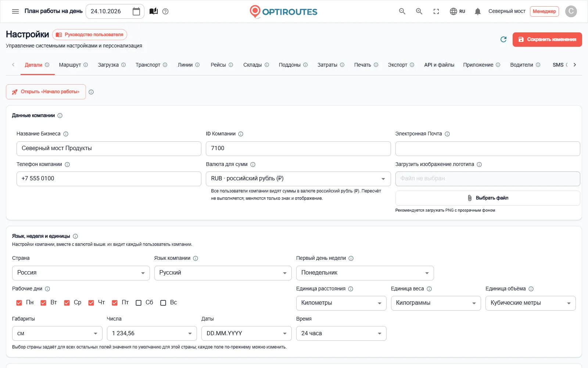Show info for Данные компании section

coord(60,116)
